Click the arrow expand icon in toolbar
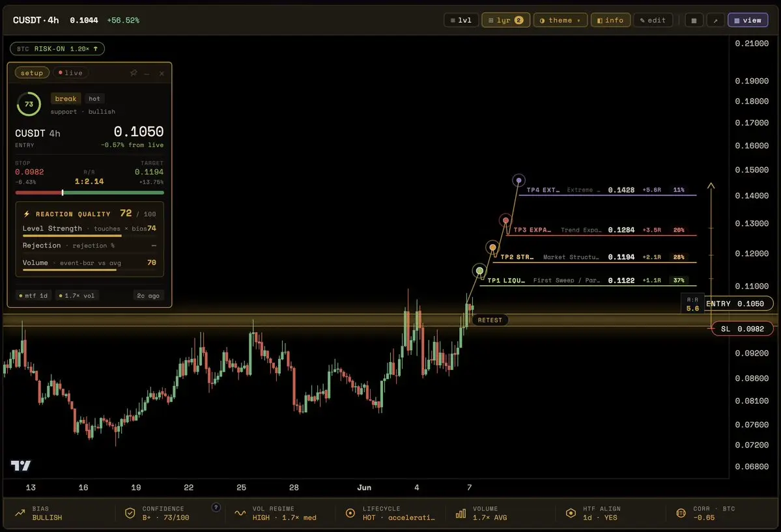This screenshot has width=781, height=532. pos(715,20)
